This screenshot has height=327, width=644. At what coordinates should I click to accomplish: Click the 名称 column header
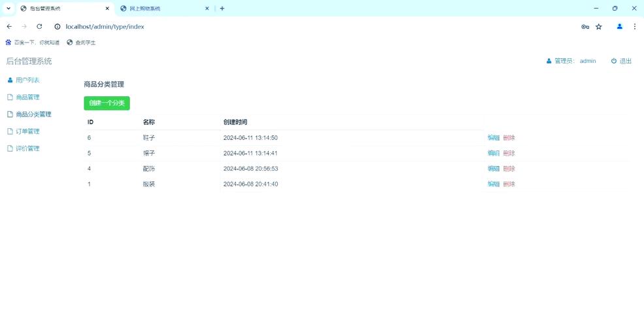(148, 122)
